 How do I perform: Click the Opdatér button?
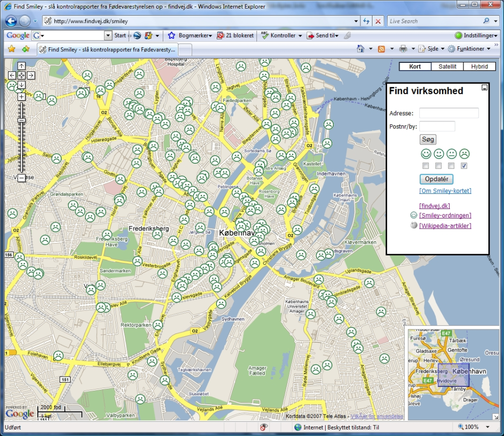click(436, 179)
